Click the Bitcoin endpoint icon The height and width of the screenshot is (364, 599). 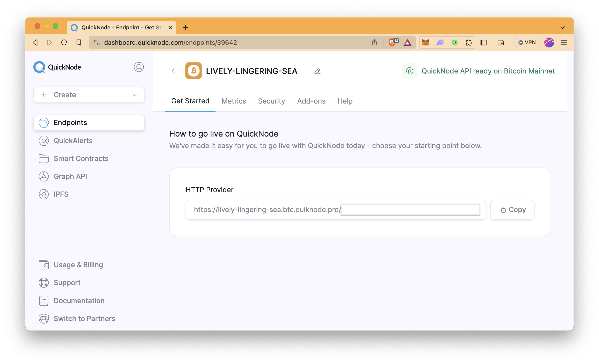click(x=194, y=71)
